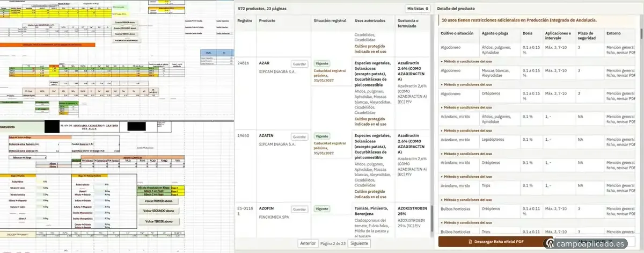Click Volcar PRIMER abono button

tap(158, 201)
